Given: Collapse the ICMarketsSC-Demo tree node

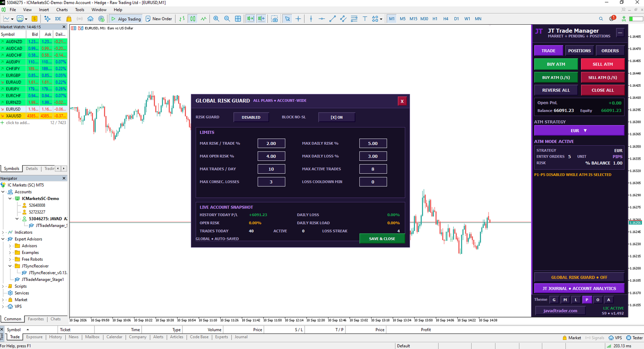Looking at the screenshot, I should 10,199.
